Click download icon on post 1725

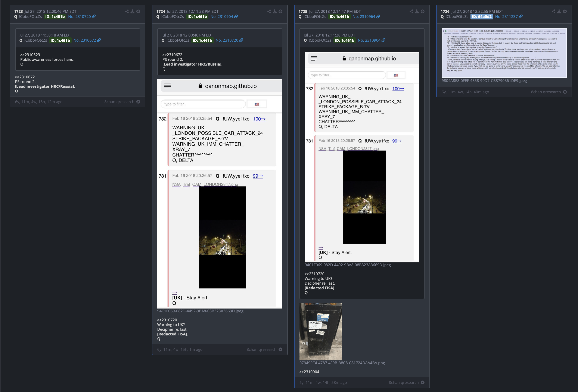coord(417,12)
